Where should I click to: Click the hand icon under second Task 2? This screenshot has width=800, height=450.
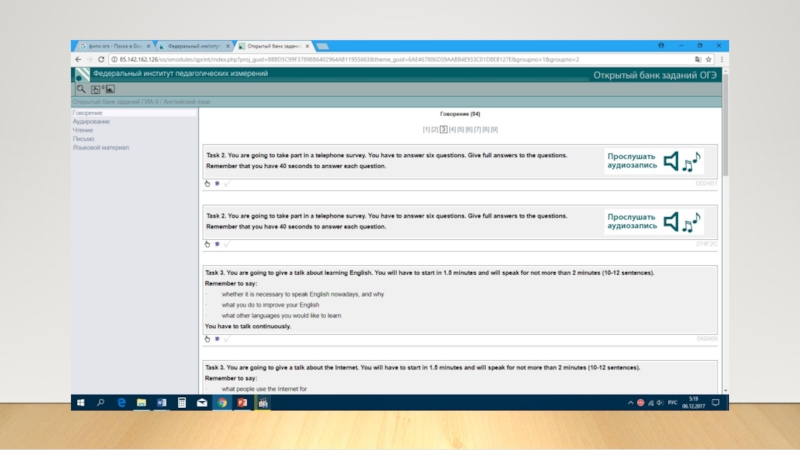coord(207,244)
